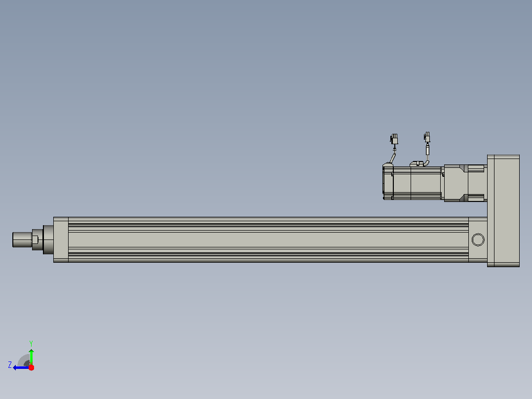Image resolution: width=532 pixels, height=399 pixels.
Task: Select the tall belt housing on the right
Action: pyautogui.click(x=503, y=211)
